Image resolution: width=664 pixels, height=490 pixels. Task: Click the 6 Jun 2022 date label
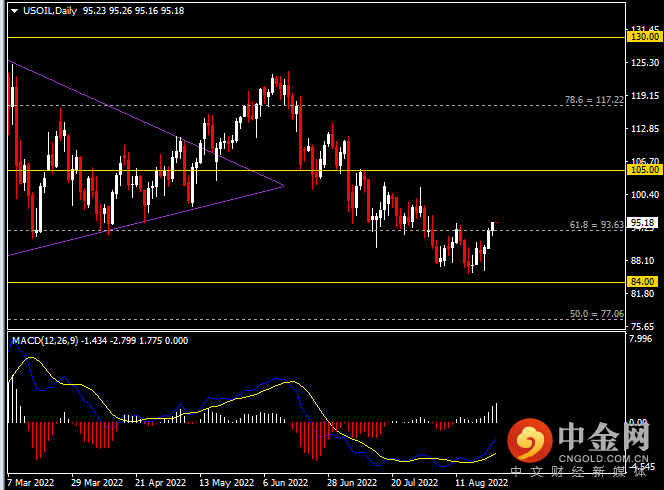point(285,483)
